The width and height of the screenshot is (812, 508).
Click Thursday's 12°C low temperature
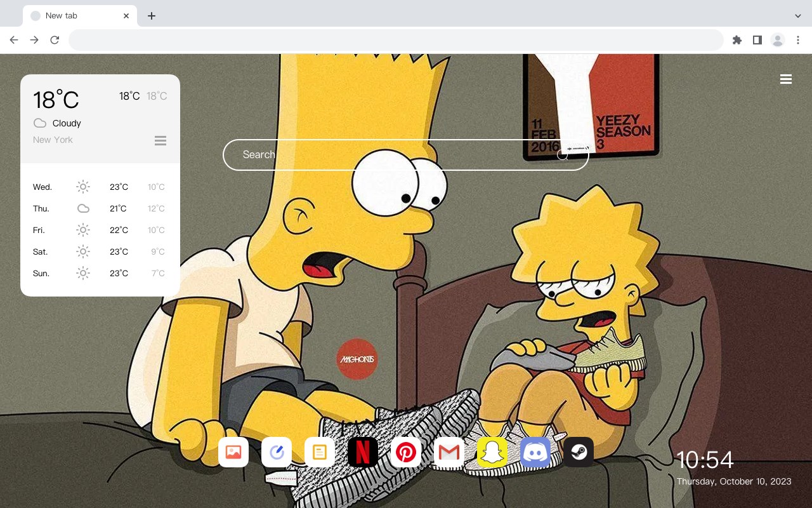pyautogui.click(x=156, y=208)
